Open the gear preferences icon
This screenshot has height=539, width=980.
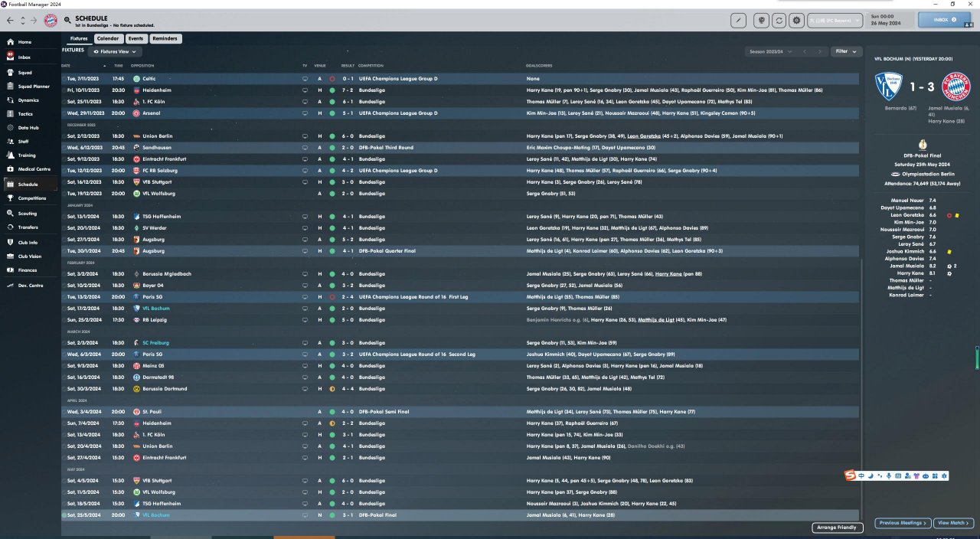(x=797, y=21)
